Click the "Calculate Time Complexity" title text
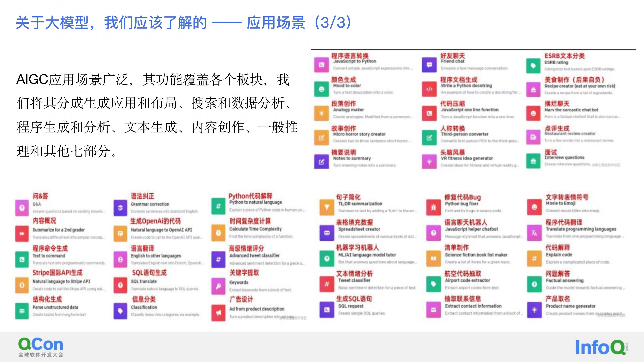This screenshot has height=362, width=644. 255,229
